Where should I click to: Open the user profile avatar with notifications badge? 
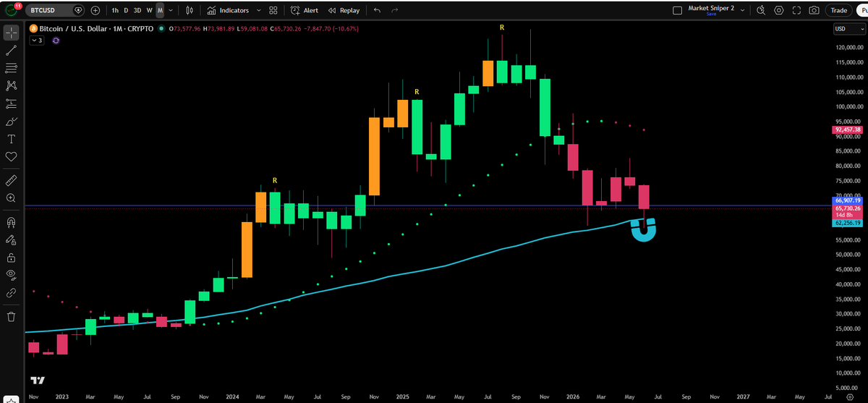pyautogui.click(x=11, y=10)
